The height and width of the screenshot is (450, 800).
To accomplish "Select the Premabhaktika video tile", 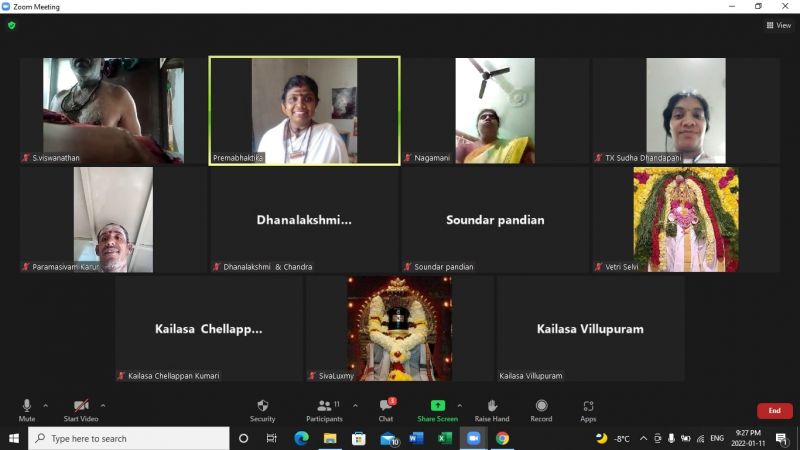I will coord(304,110).
